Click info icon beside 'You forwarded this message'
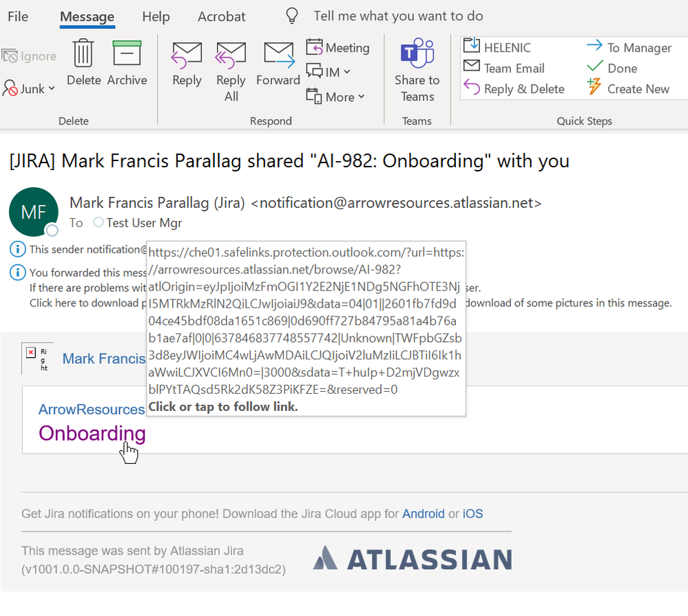 point(17,273)
